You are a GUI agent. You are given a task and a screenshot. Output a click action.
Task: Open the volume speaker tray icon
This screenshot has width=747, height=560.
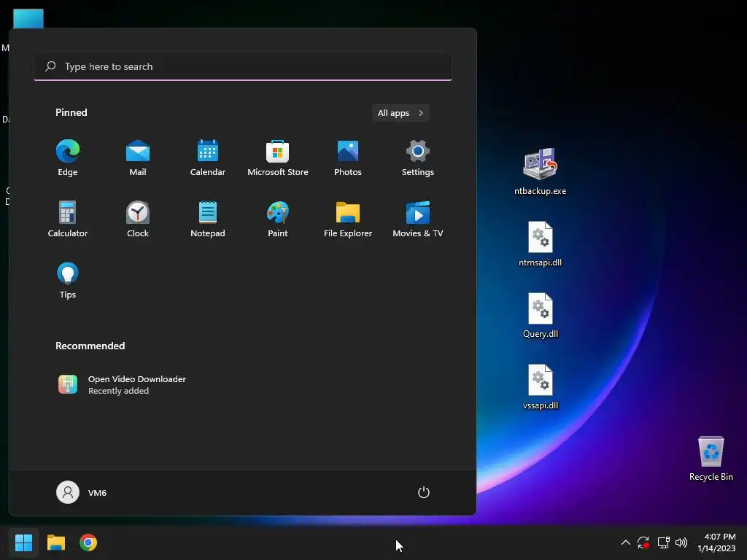pyautogui.click(x=681, y=542)
